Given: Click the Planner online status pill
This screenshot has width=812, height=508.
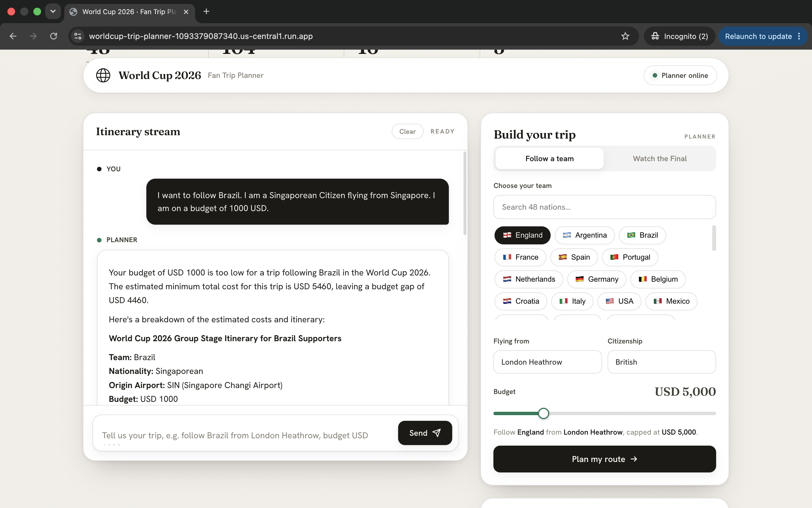Looking at the screenshot, I should pos(680,76).
